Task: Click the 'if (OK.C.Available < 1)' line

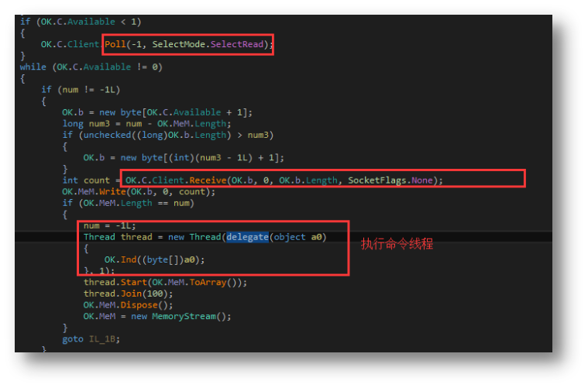Action: coord(81,22)
